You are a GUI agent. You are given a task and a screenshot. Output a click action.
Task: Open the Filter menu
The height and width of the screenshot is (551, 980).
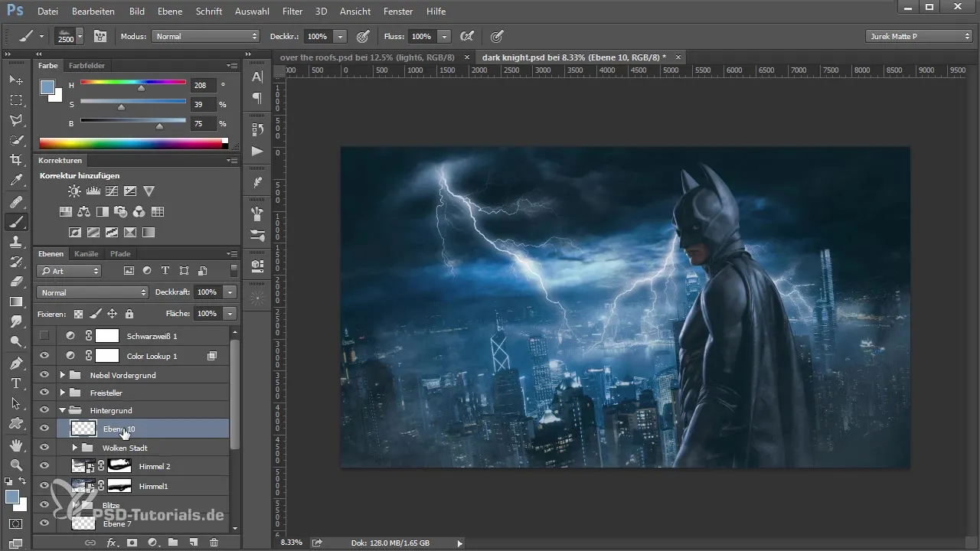pos(292,11)
